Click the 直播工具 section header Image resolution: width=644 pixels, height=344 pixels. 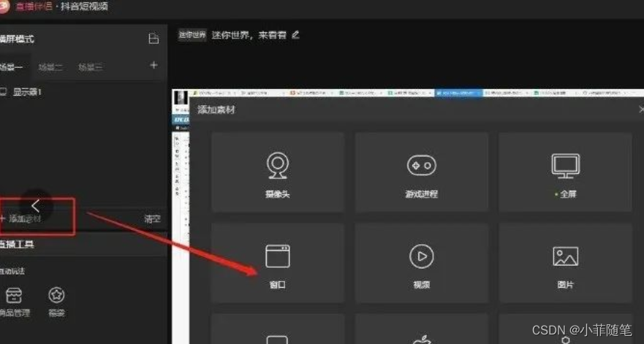(x=18, y=244)
